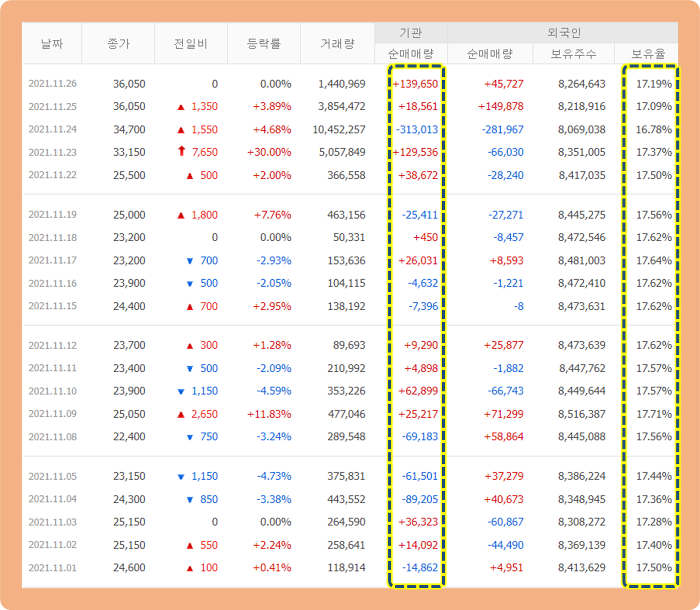Select the date 2021.11.17

pyautogui.click(x=53, y=260)
